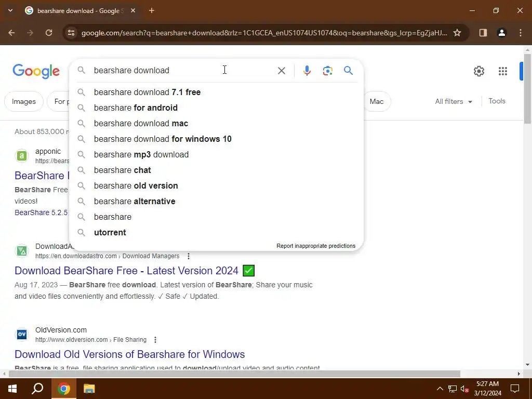The width and height of the screenshot is (532, 399).
Task: Click the horizontal page scrollbar
Action: 234,374
